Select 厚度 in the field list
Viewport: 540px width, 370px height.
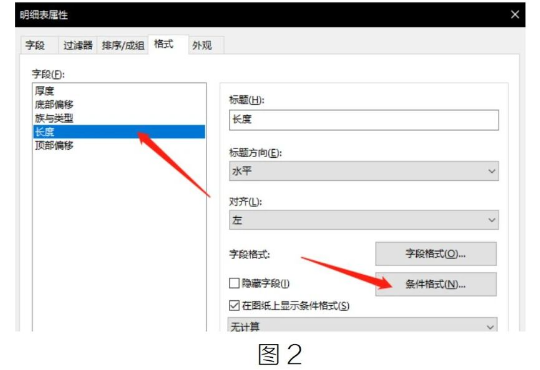[x=119, y=91]
